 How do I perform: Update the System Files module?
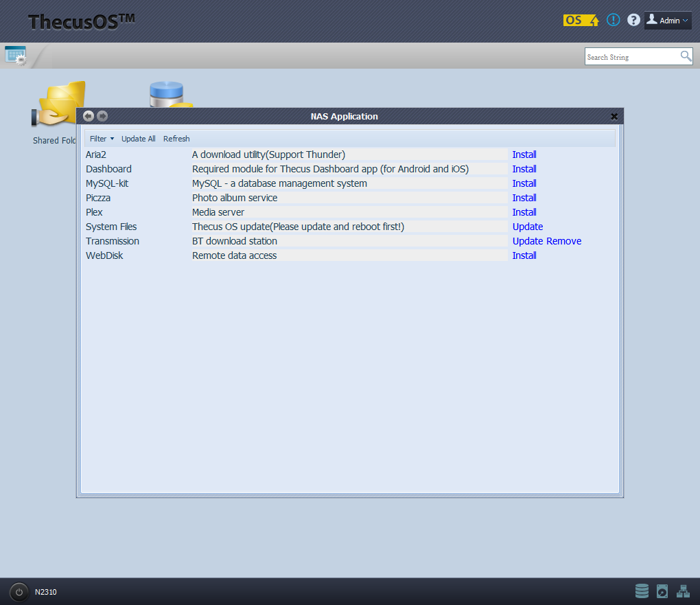click(527, 227)
